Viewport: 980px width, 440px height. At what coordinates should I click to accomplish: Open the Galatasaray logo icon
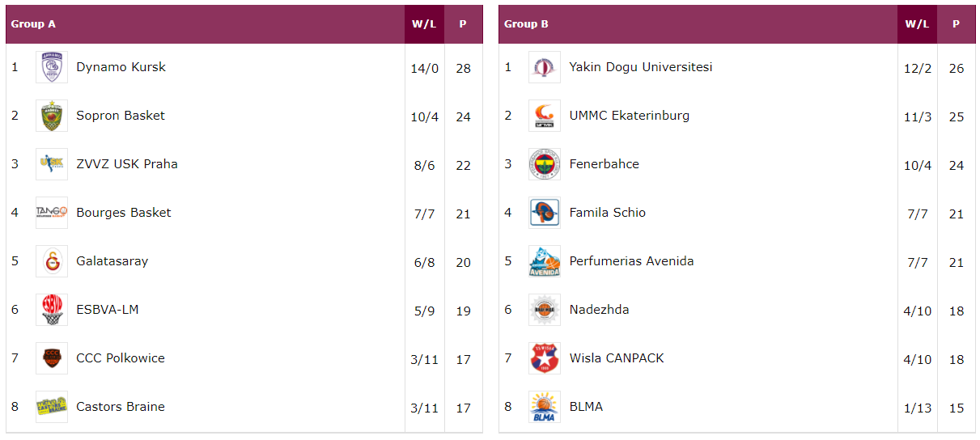(x=52, y=261)
